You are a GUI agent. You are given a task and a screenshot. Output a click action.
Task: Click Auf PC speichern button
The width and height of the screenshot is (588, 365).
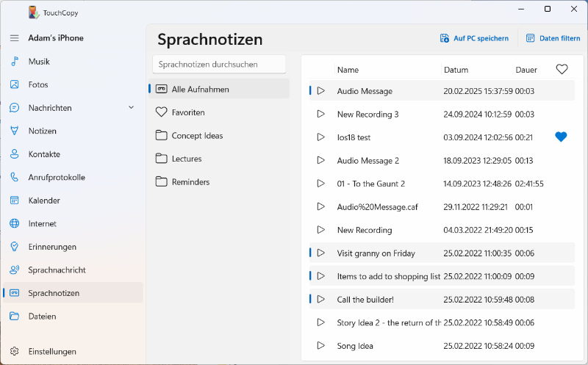tap(474, 38)
